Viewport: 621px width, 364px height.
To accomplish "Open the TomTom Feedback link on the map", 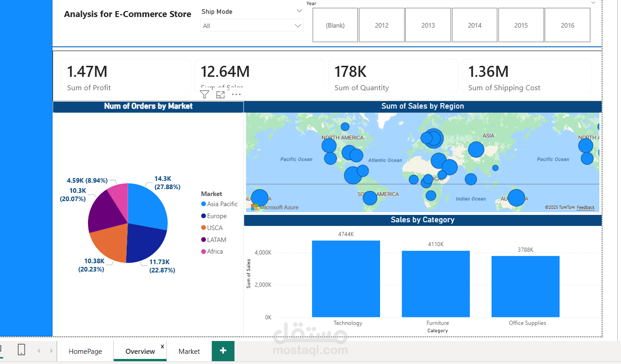I will point(586,207).
